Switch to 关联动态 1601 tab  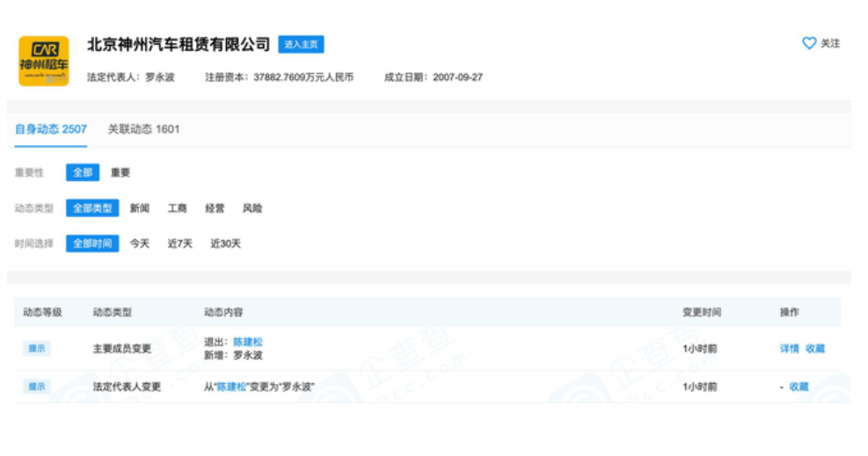point(143,129)
